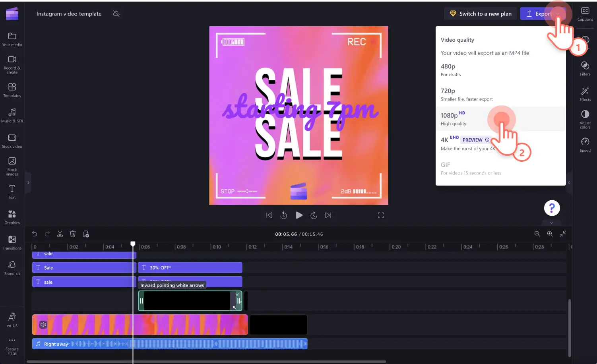597x364 pixels.
Task: Collapse the right property panel
Action: pos(569,183)
